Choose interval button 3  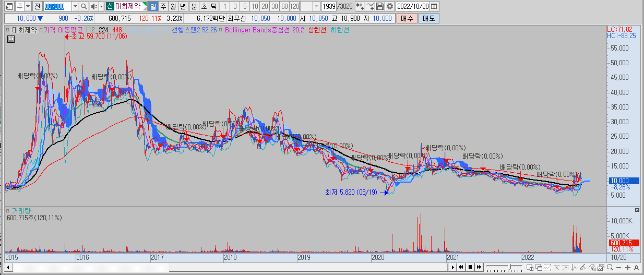[x=234, y=6]
